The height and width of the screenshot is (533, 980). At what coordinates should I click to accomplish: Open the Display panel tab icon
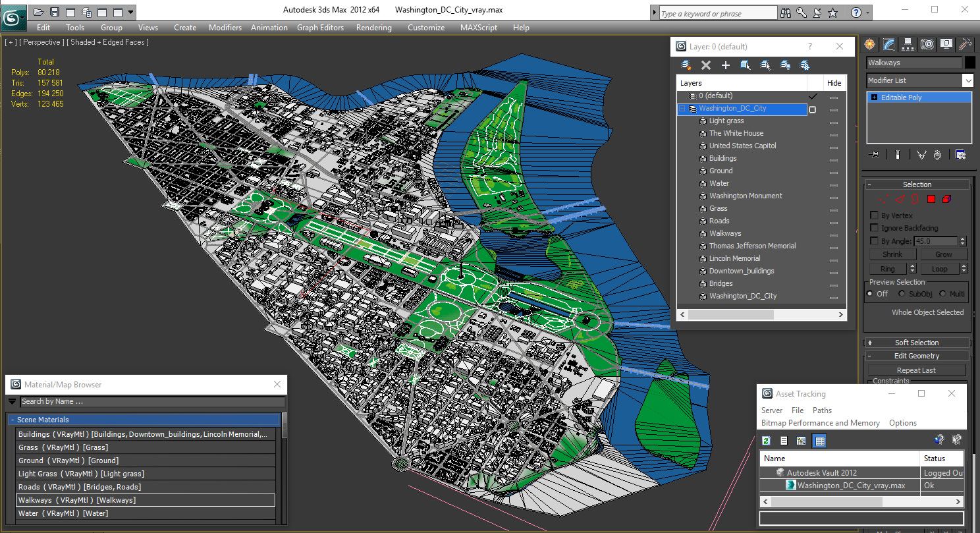coord(946,44)
